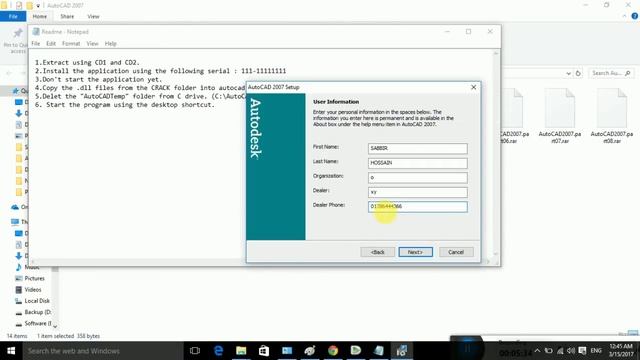Open the Windows Store taskbar icon
The height and width of the screenshot is (360, 640).
(264, 351)
